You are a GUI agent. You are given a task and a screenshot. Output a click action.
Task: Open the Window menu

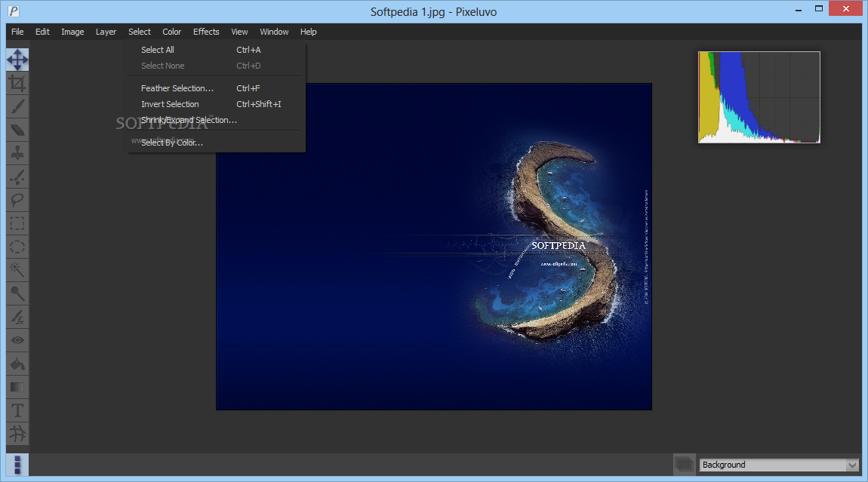coord(274,32)
